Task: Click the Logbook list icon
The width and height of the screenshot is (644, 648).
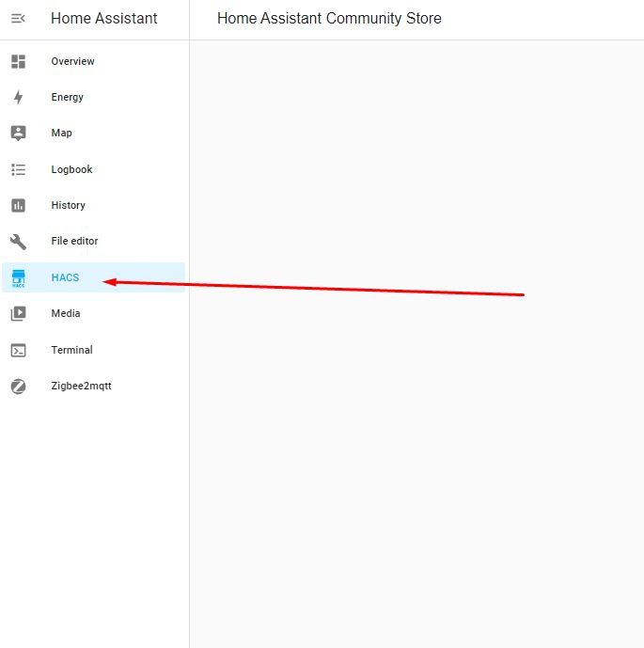Action: click(x=18, y=169)
